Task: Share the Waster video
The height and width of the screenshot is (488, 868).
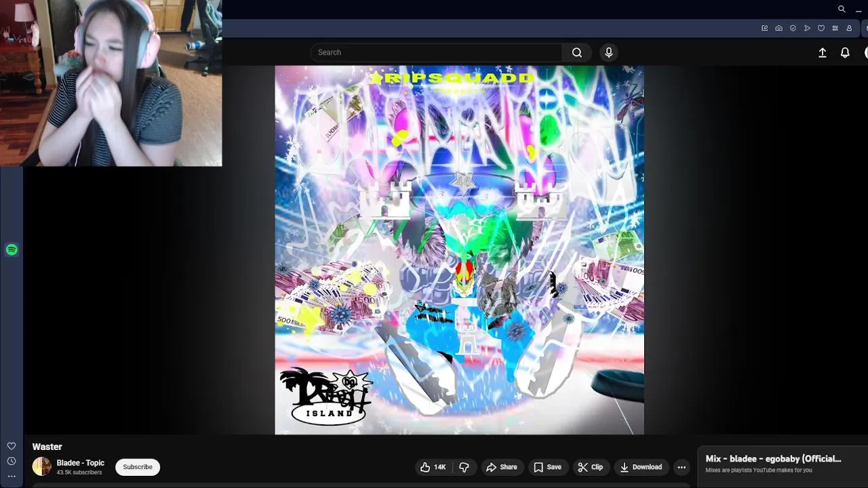Action: point(502,467)
